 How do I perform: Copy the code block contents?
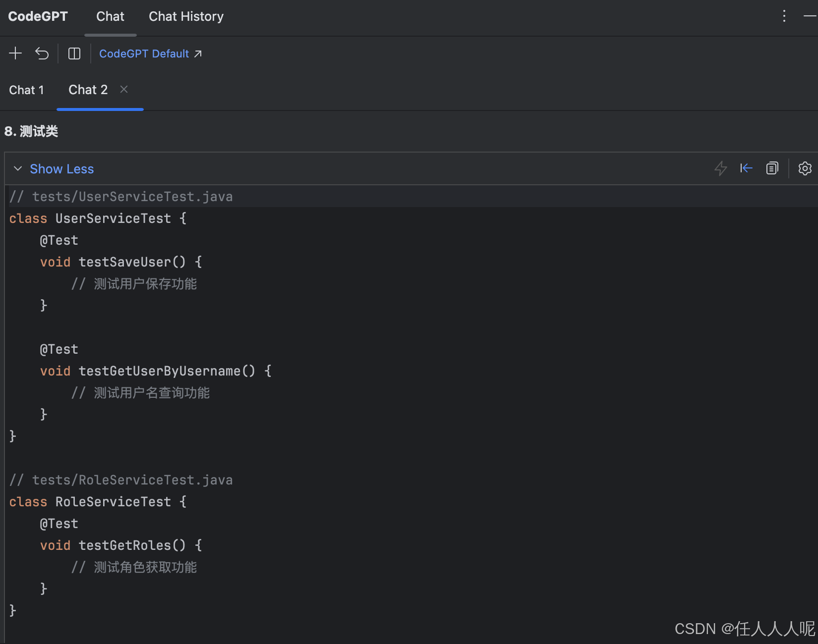pyautogui.click(x=772, y=168)
